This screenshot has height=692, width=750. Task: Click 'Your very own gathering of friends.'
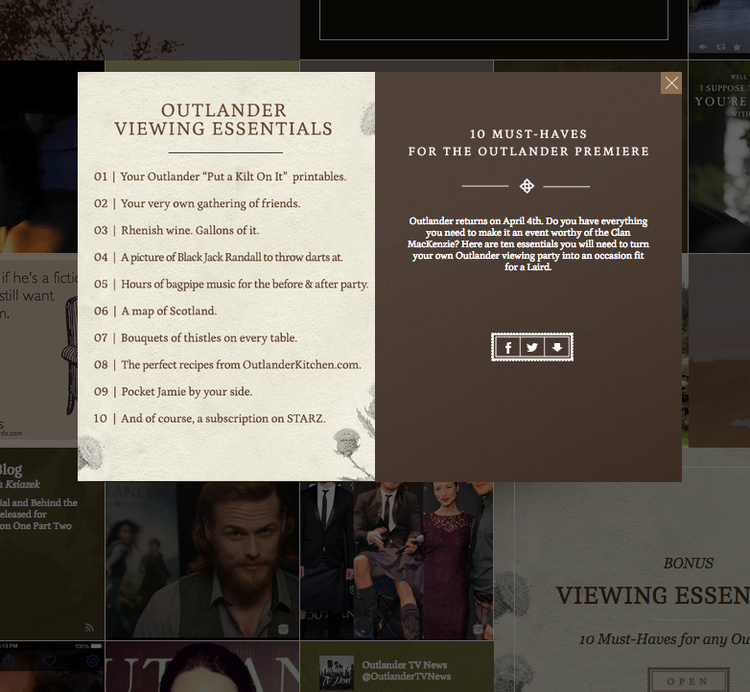coord(197,204)
